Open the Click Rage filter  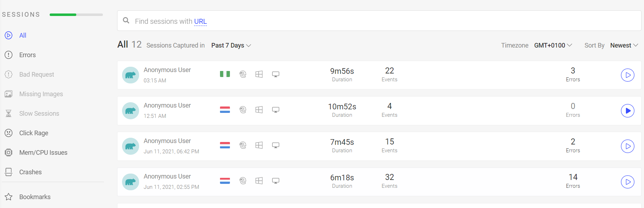click(33, 133)
